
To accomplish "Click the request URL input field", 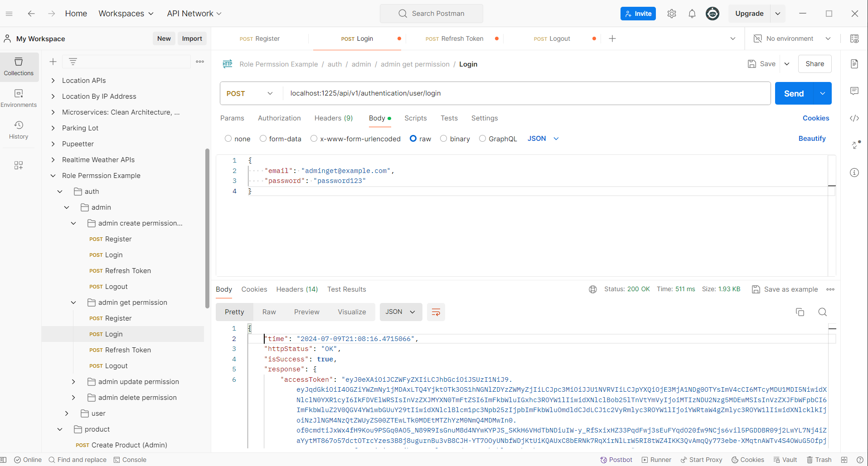I will coord(527,93).
